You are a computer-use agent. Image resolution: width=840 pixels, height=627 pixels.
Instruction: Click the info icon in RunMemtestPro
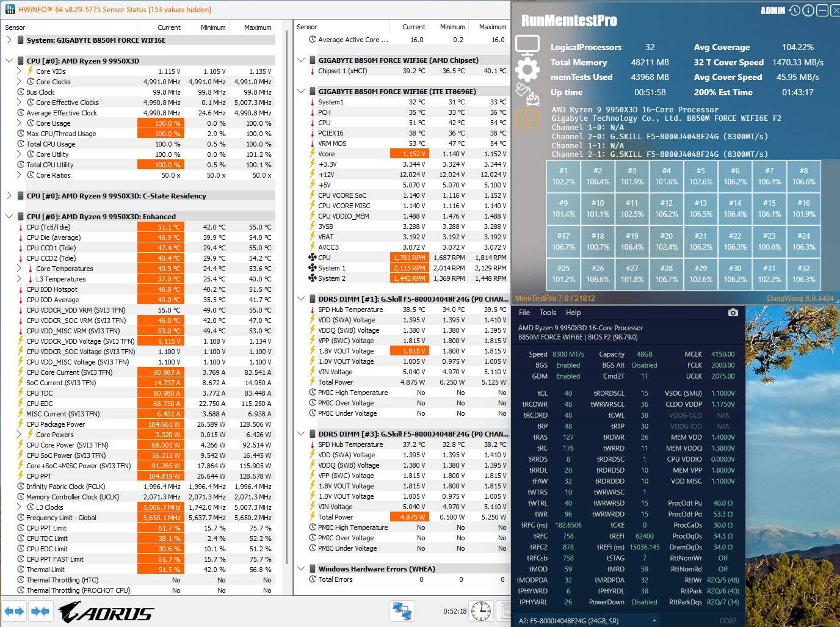tap(808, 10)
